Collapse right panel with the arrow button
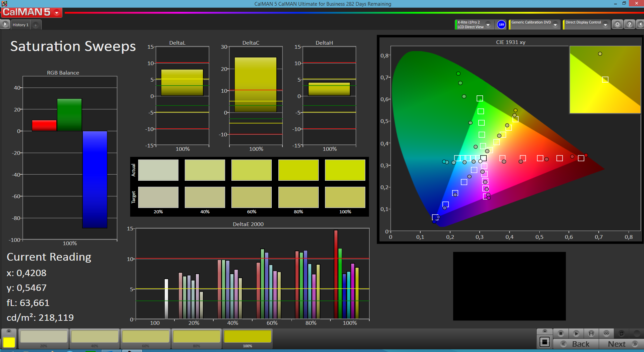 640,25
